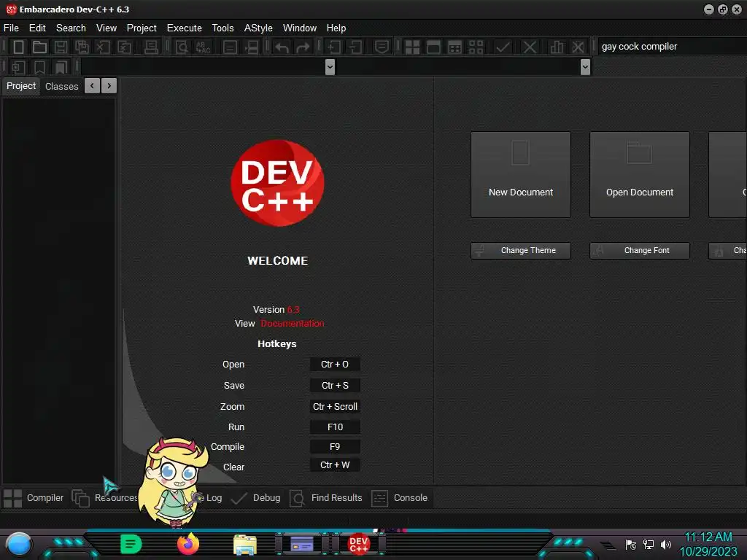
Task: Open the View menu
Action: click(x=107, y=28)
